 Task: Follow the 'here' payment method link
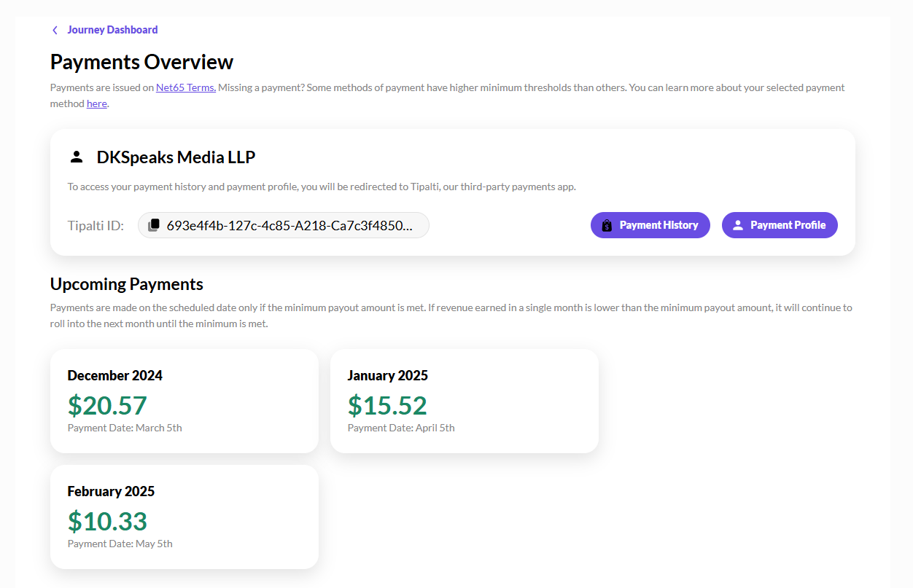[x=96, y=103]
